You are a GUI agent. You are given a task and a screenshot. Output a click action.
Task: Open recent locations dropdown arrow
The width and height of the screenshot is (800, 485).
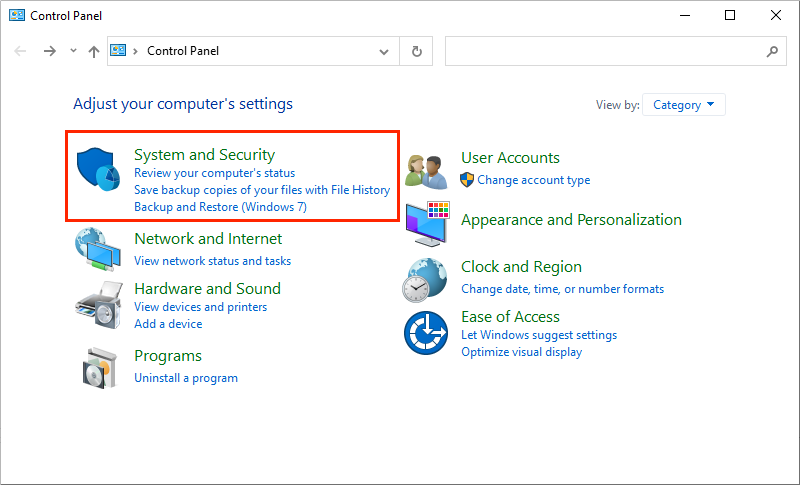tap(73, 50)
